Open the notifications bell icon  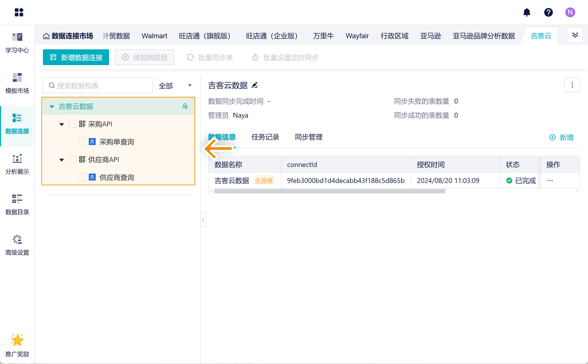pos(527,12)
